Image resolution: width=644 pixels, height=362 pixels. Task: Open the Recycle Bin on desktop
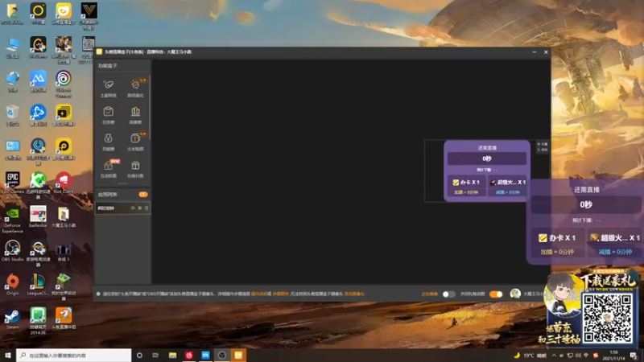(x=12, y=115)
